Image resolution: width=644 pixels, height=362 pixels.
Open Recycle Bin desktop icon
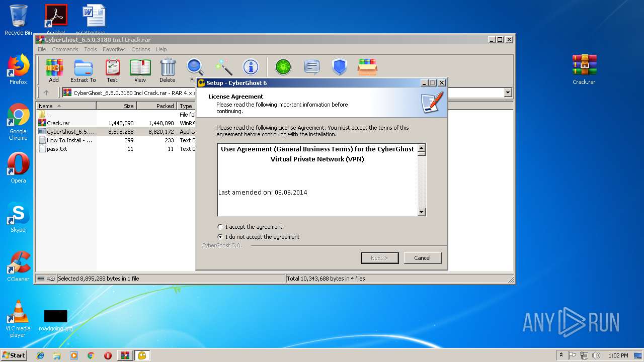pos(18,20)
